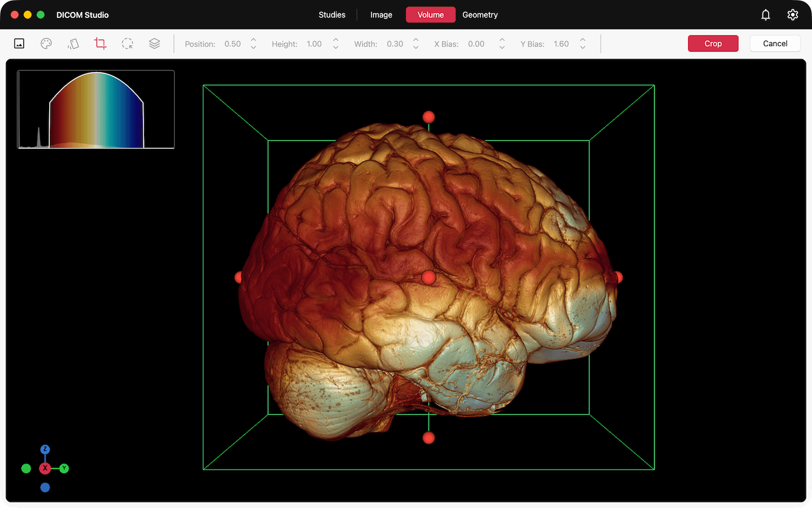Open settings via the gear icon

click(x=793, y=15)
